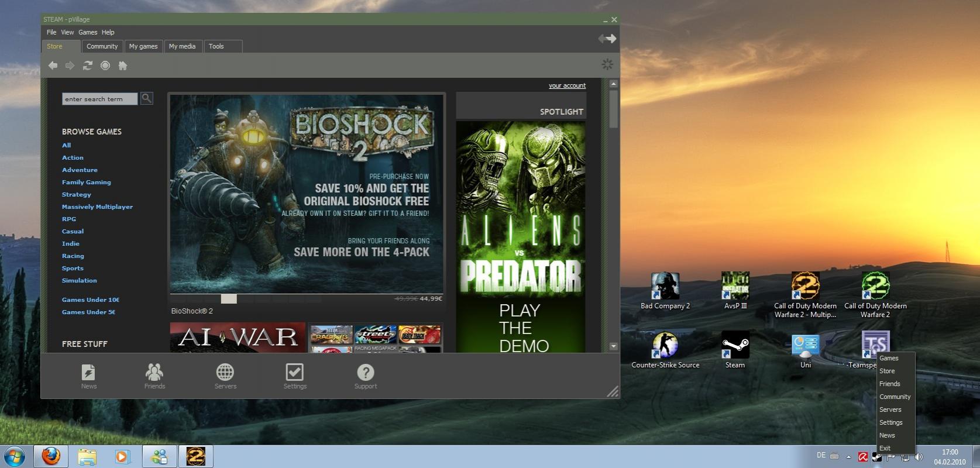Click the scroll down arrow of store page
The height and width of the screenshot is (468, 980).
pos(613,346)
